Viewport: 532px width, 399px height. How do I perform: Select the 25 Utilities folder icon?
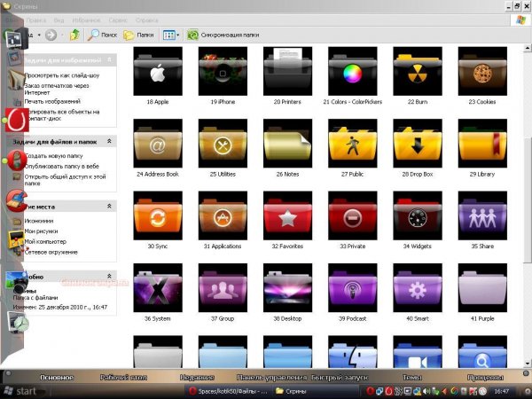click(223, 143)
